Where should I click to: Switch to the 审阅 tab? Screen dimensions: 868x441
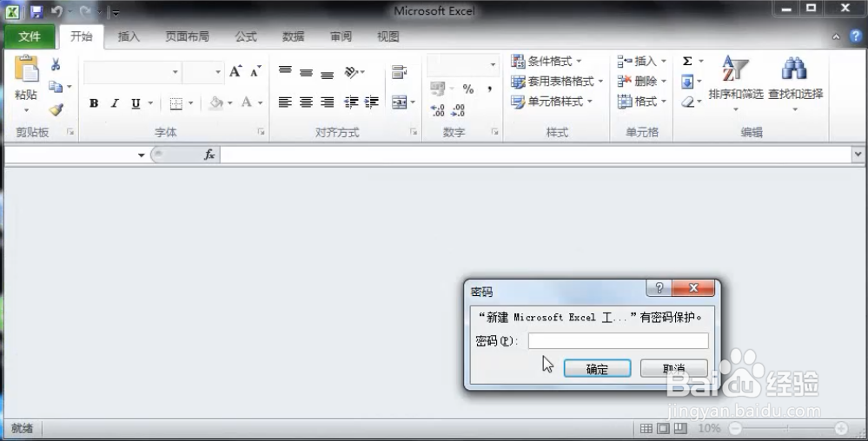click(341, 36)
